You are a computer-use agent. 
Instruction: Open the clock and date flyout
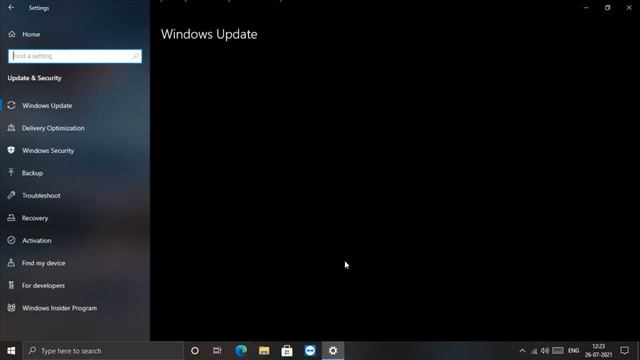[x=599, y=351]
